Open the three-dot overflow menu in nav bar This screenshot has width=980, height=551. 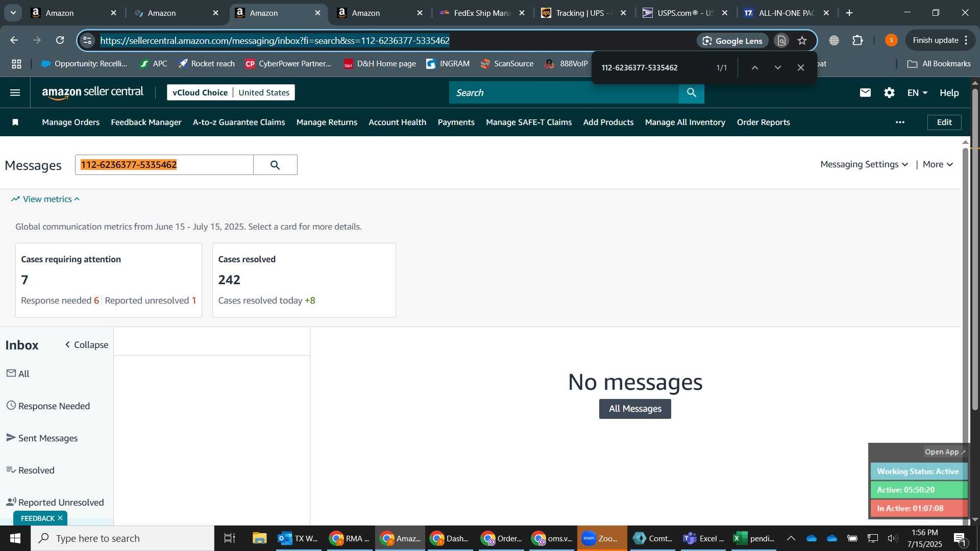[x=900, y=122]
